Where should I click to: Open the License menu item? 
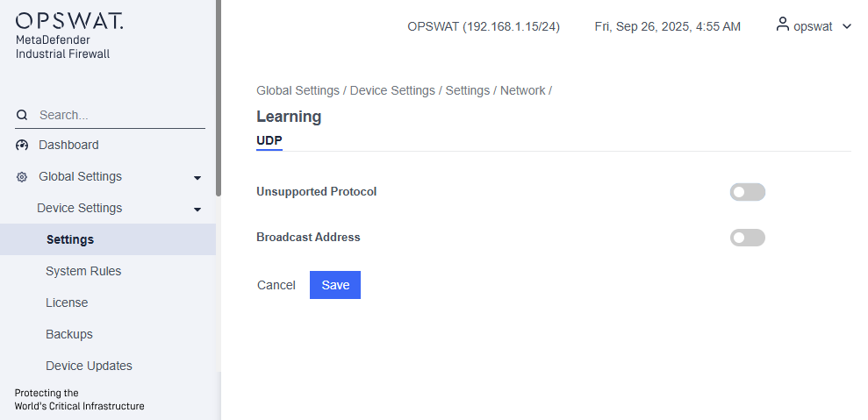67,303
